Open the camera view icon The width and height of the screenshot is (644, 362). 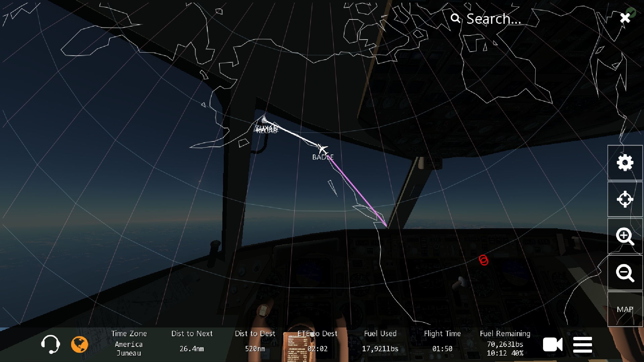pos(552,345)
